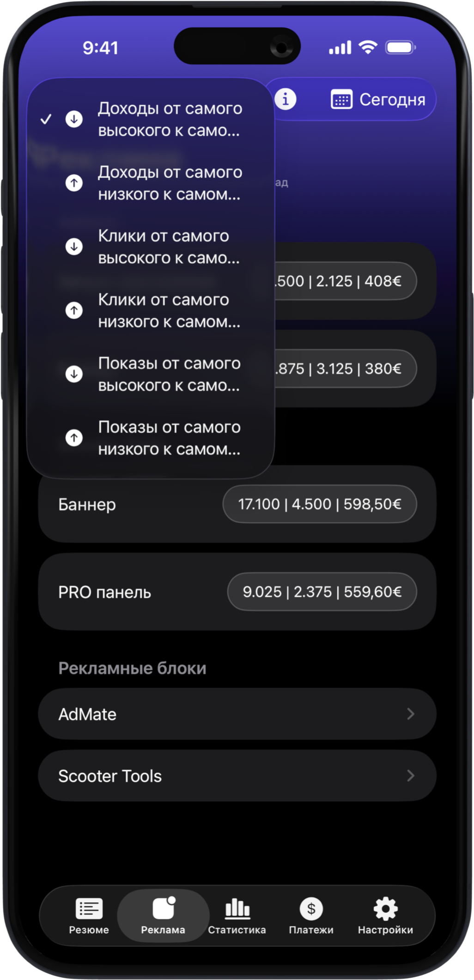Switch to the Статистика bar chart tab
Screen dimensions: 474x980
tap(237, 915)
